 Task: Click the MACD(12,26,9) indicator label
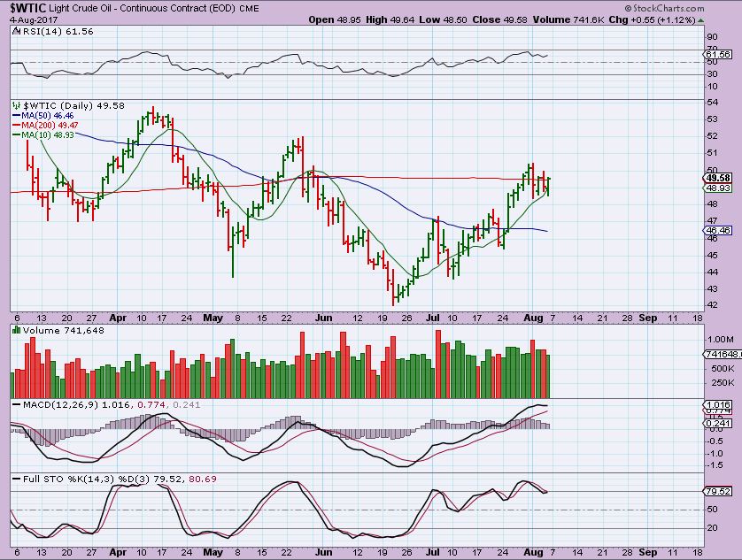pyautogui.click(x=60, y=405)
